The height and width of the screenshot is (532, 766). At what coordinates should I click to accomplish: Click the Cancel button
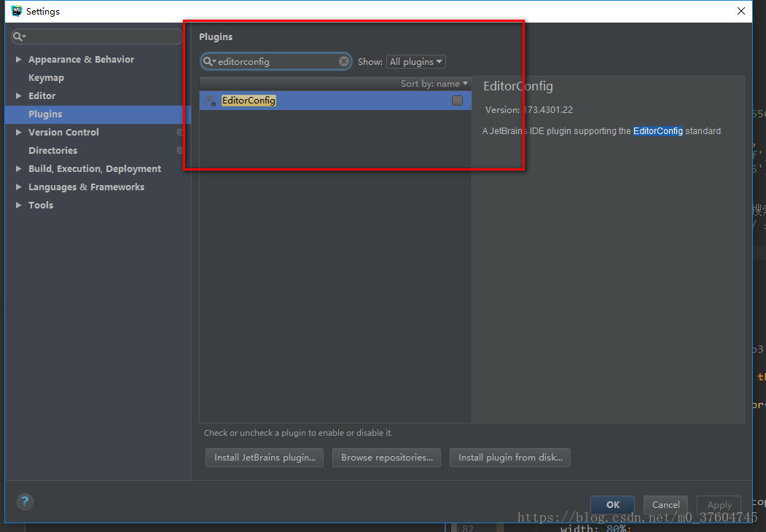click(665, 504)
